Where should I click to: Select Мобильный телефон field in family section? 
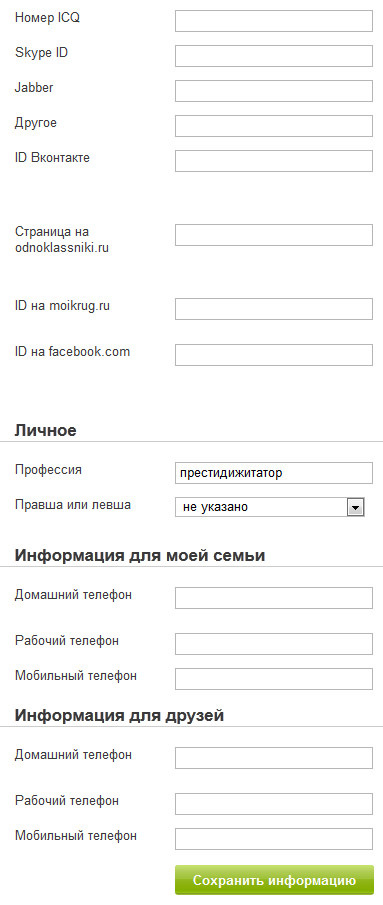click(274, 679)
